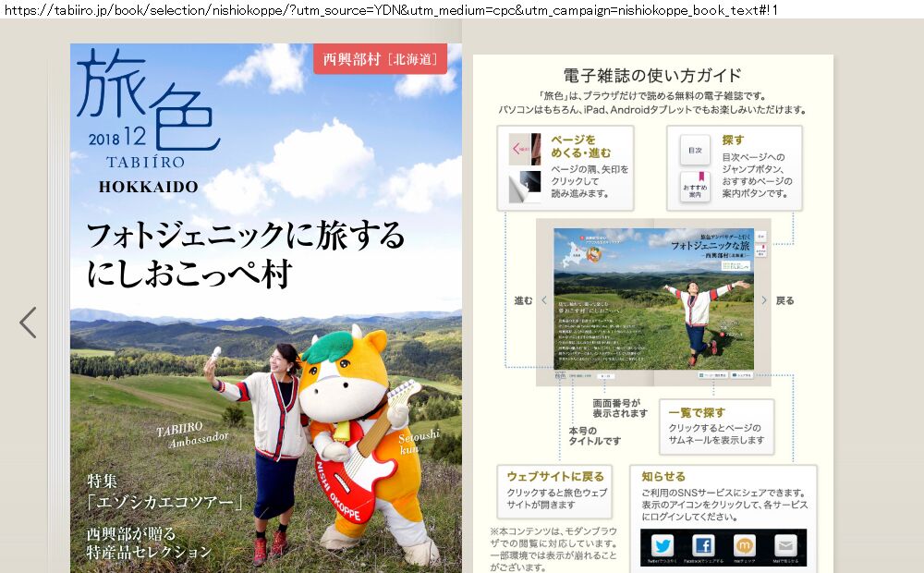The width and height of the screenshot is (924, 573).
Task: Click the small 目次 tab on preview spread
Action: click(760, 237)
